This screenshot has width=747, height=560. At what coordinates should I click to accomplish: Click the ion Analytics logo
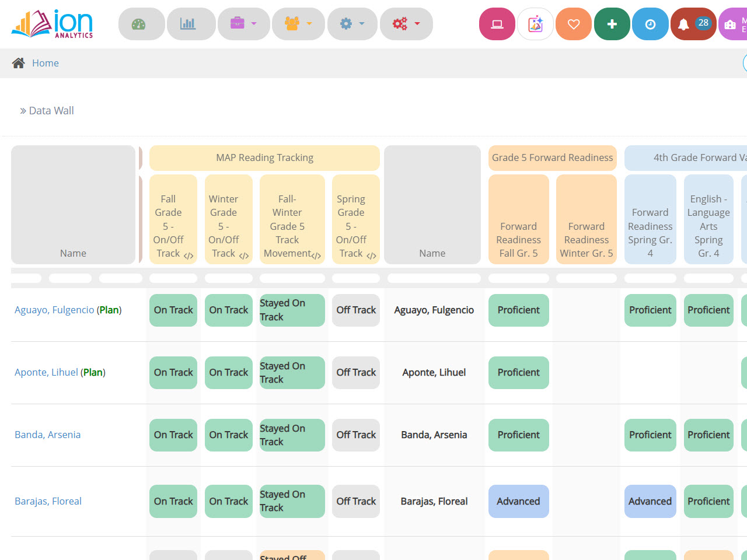click(x=52, y=24)
